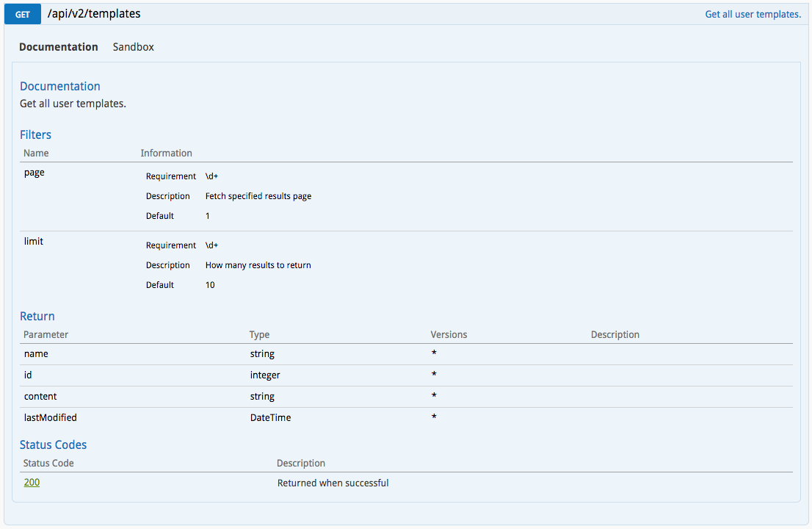Click the 'name' return parameter
The image size is (812, 529).
click(x=36, y=354)
